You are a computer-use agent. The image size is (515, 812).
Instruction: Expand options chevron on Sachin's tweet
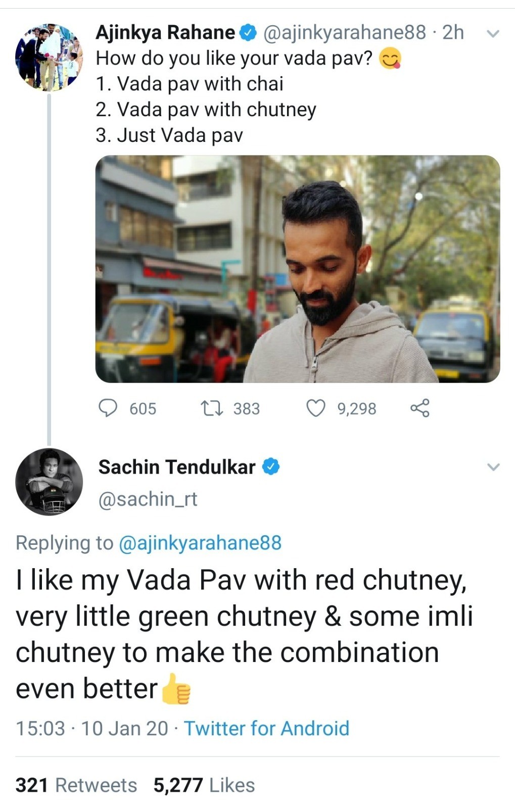[493, 467]
